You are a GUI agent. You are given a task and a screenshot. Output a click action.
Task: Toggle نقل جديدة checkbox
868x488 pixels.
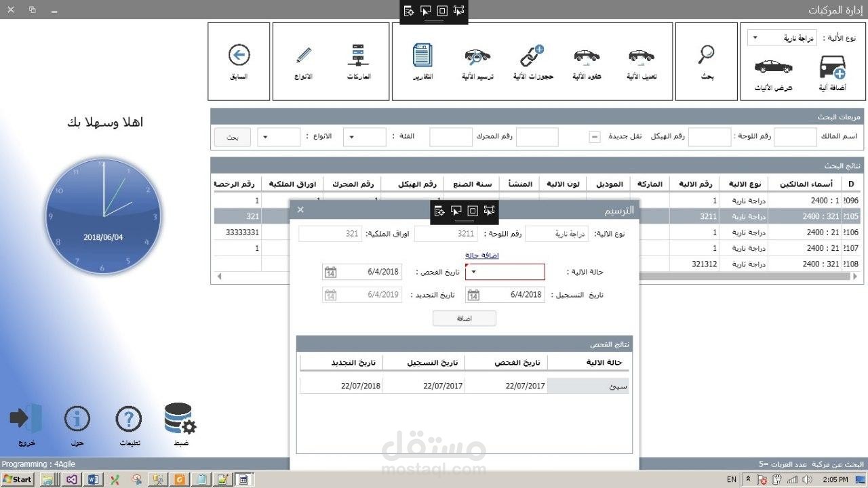595,137
